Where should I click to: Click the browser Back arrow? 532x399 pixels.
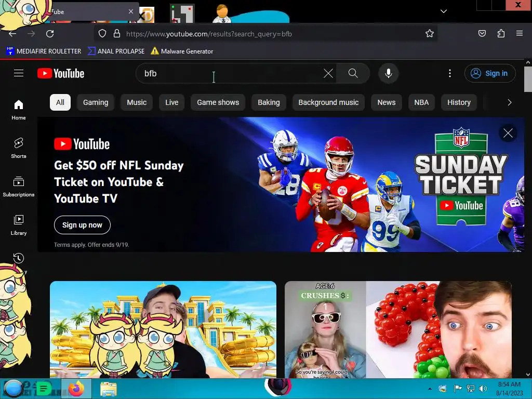(x=12, y=34)
